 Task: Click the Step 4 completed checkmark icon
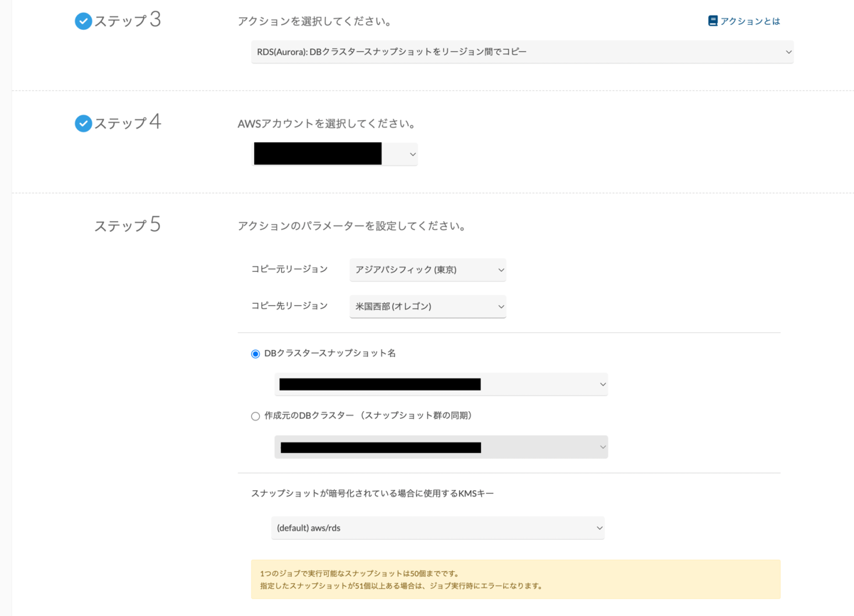pyautogui.click(x=83, y=124)
